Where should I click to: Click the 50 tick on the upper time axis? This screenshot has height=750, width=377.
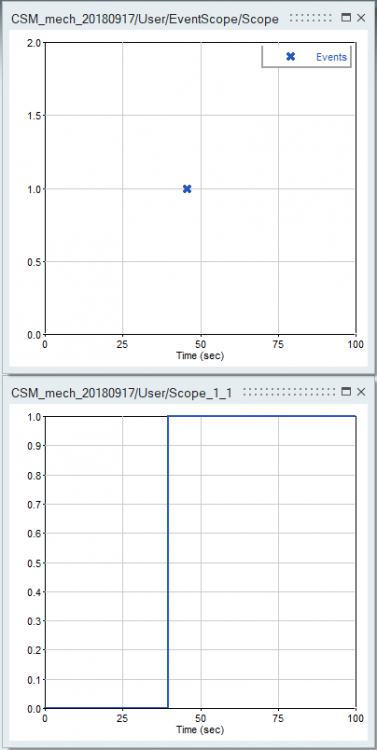[x=200, y=344]
